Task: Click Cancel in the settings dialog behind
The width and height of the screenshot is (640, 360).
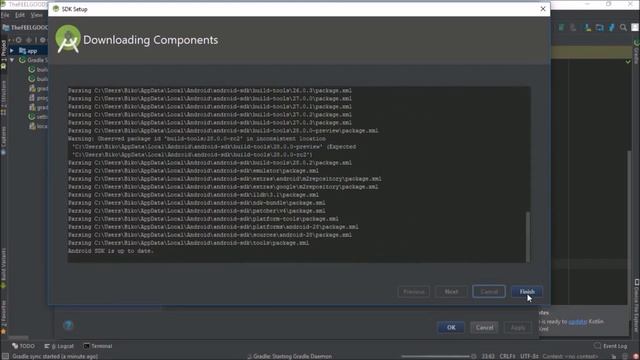Action: [x=484, y=327]
